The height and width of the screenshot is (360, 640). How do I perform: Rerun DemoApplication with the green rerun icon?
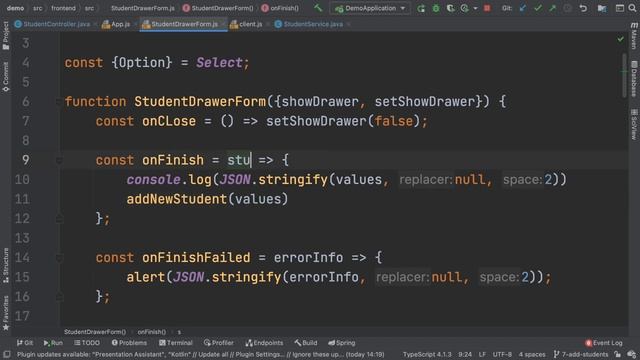(x=421, y=8)
